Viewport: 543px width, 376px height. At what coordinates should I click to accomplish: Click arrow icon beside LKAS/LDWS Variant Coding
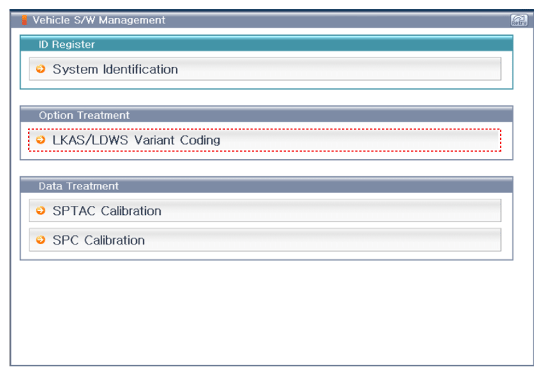41,140
